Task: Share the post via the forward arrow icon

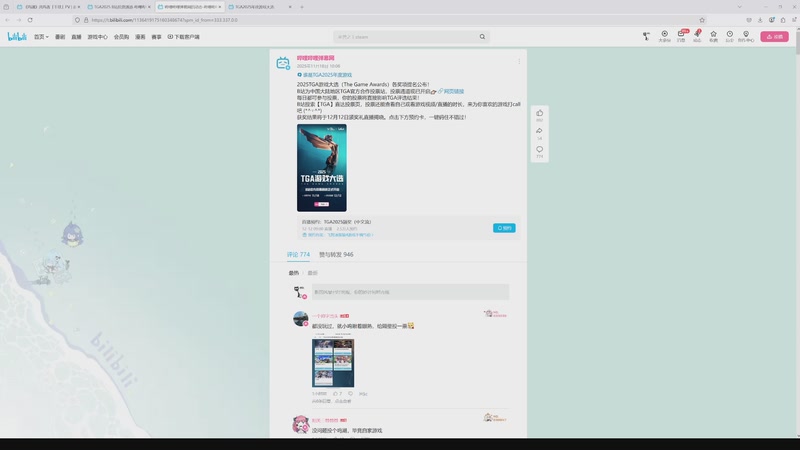Action: (540, 133)
